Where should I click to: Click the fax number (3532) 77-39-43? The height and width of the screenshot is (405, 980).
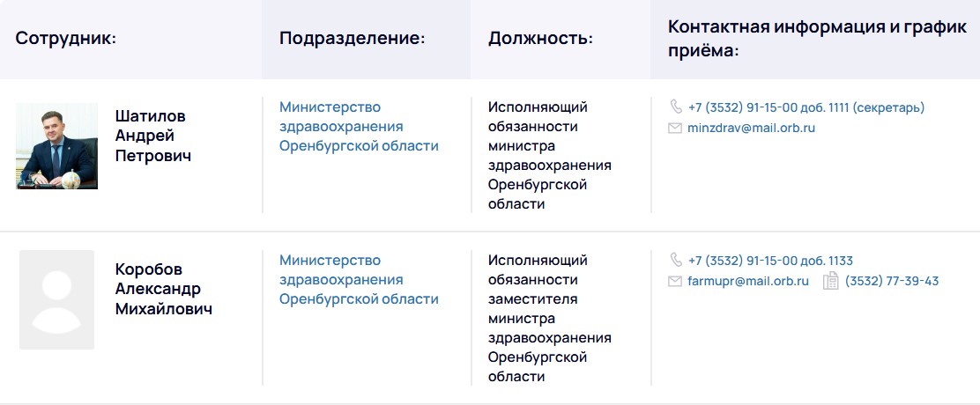pyautogui.click(x=892, y=282)
